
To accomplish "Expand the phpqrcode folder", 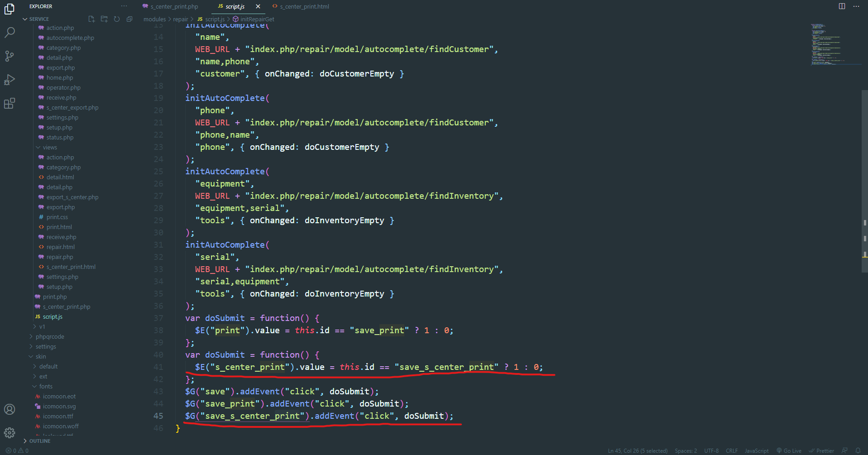I will 50,337.
